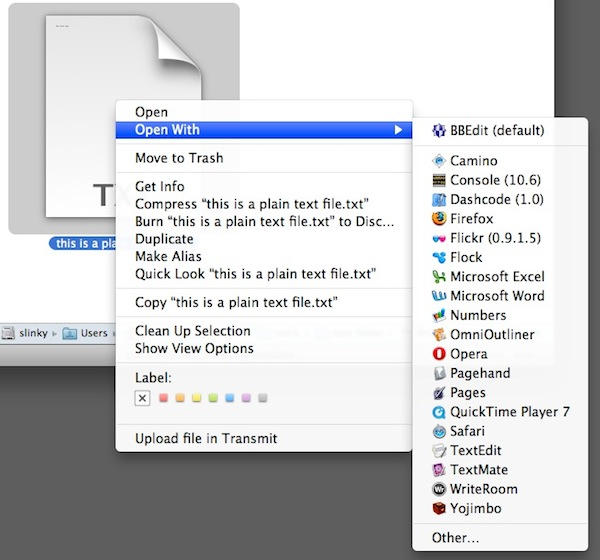Click the Yojimbo icon in submenu

click(x=439, y=509)
